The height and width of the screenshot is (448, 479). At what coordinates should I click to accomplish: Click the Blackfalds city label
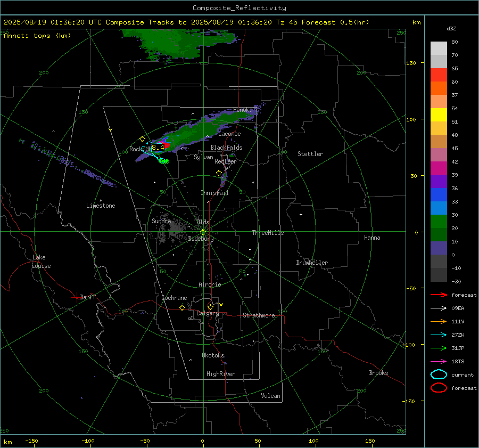(226, 148)
